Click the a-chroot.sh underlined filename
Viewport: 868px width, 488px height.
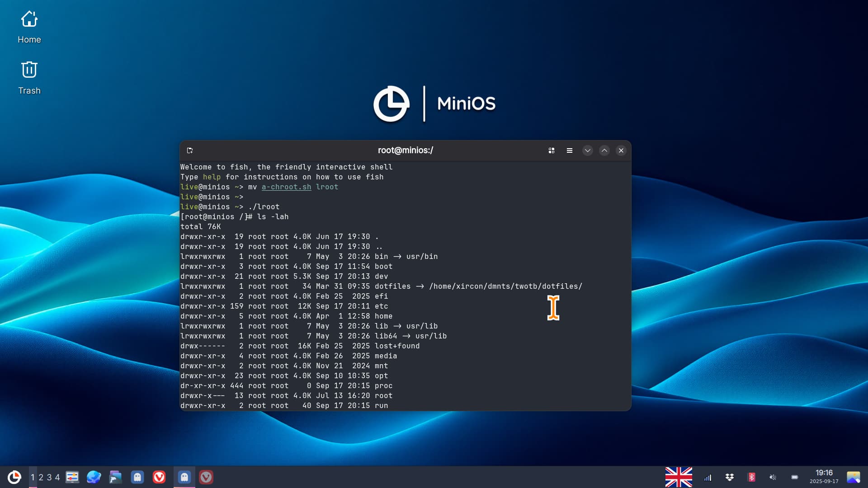click(x=286, y=187)
